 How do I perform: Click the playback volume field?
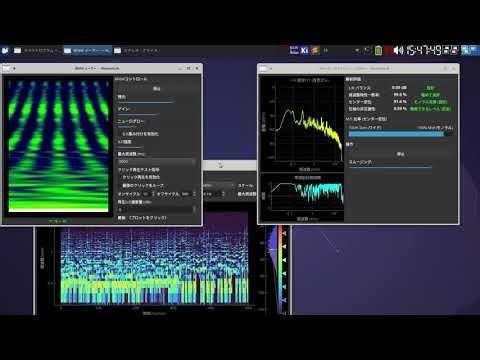156,210
